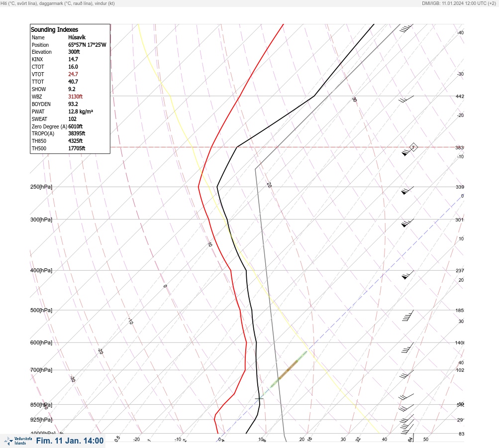Click the TROPO(A) value 38395ft
The image size is (499, 448).
click(x=77, y=133)
